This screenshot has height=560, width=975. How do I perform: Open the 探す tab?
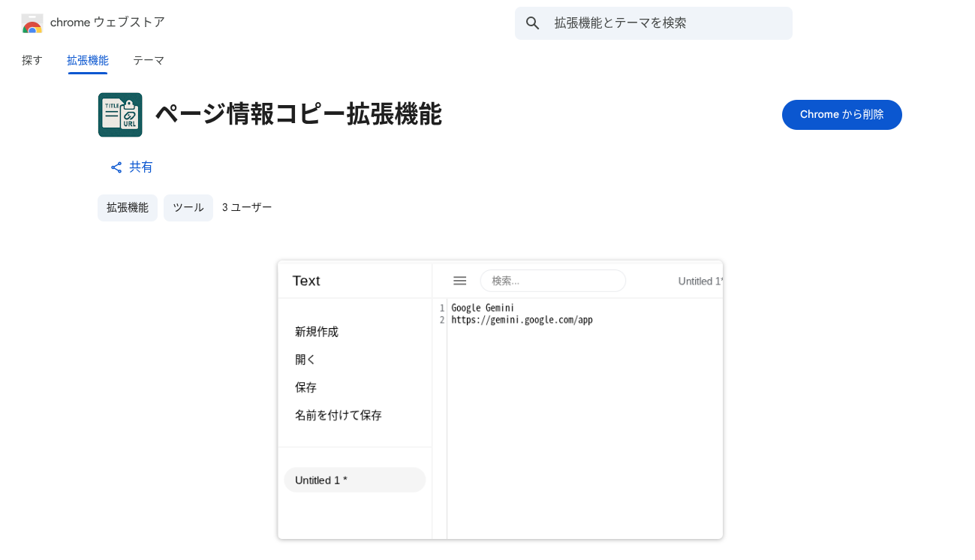32,60
